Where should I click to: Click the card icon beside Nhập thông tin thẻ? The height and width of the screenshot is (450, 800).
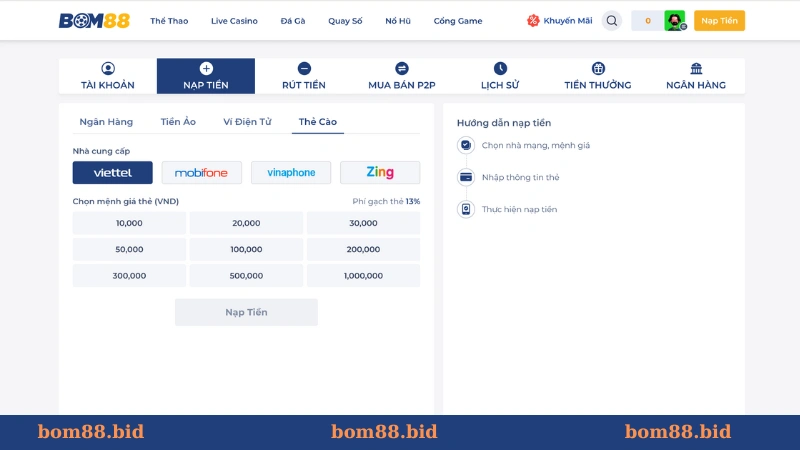[x=466, y=177]
